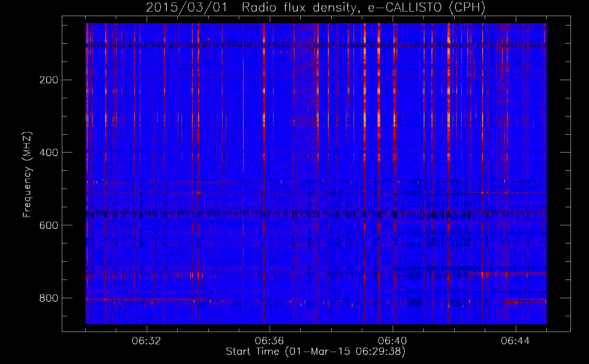Click the 06:36 time tick label
The height and width of the screenshot is (364, 589).
[269, 341]
